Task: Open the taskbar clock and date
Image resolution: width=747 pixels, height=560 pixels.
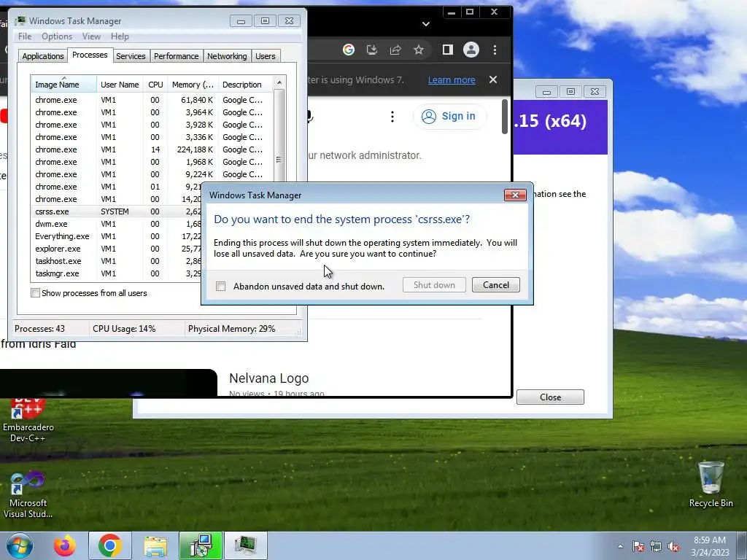Action: (711, 546)
